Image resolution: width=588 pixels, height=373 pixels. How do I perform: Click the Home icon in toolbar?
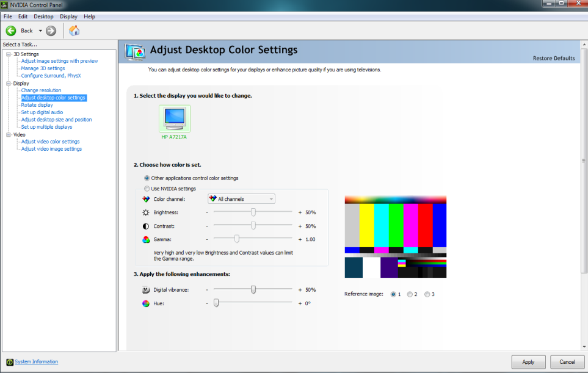(74, 31)
